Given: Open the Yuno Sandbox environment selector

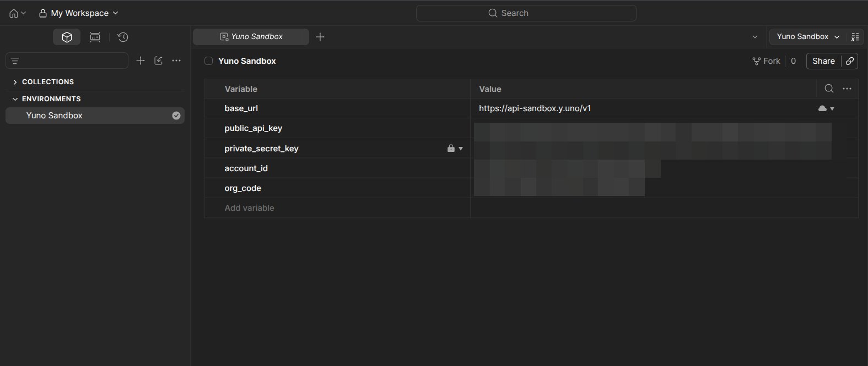Looking at the screenshot, I should pyautogui.click(x=807, y=37).
